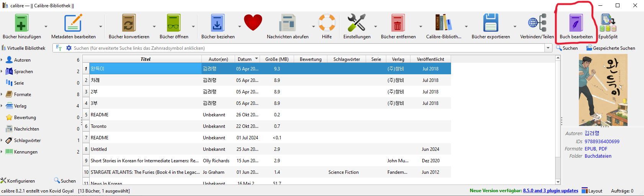Screen dimensions: 644x196
Task: Launch the Buch bearbeiten editor
Action: (575, 23)
